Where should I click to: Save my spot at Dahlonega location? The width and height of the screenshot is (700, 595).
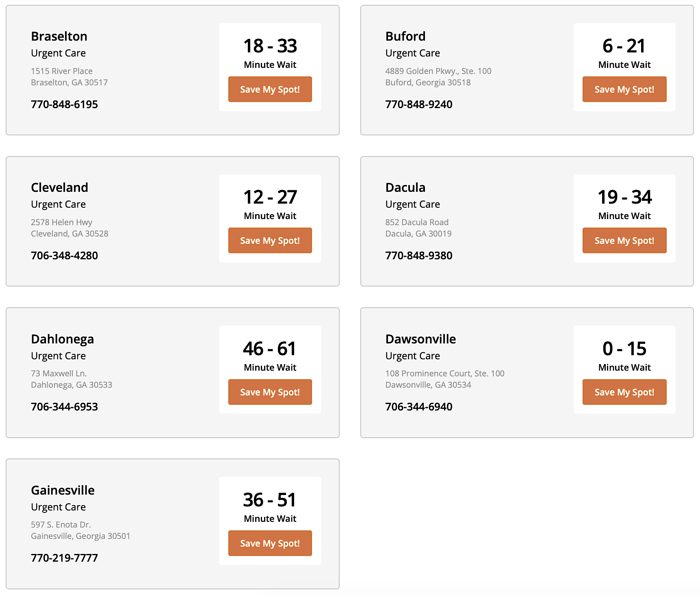coord(270,392)
